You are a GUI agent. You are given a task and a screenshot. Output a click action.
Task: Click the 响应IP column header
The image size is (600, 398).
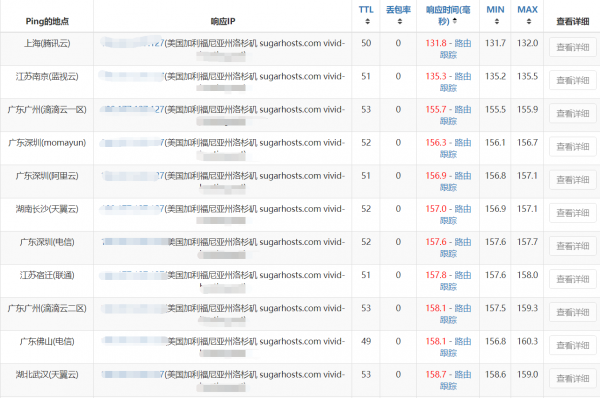pyautogui.click(x=223, y=21)
